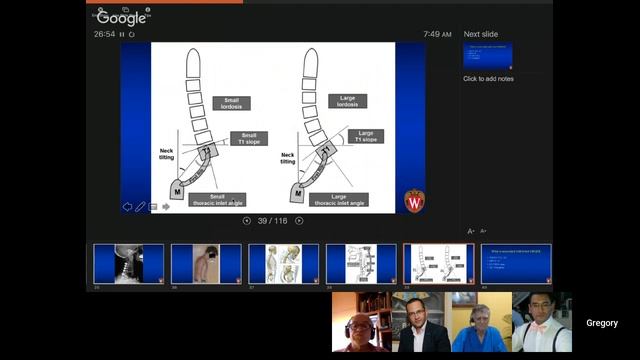Advance to next slide with circular arrow
The image size is (640, 360).
[299, 221]
